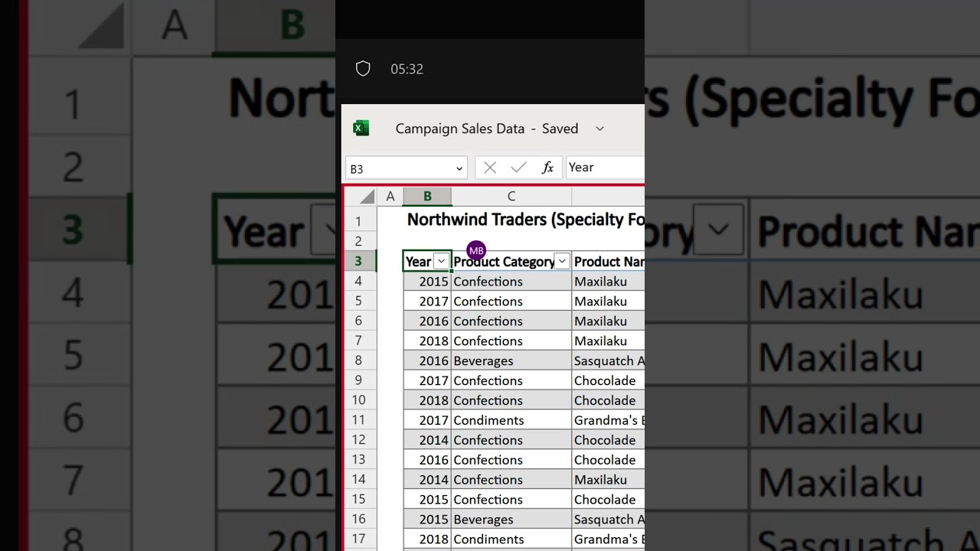Viewport: 980px width, 551px height.
Task: Click the MB collaborator presence badge
Action: click(x=476, y=250)
